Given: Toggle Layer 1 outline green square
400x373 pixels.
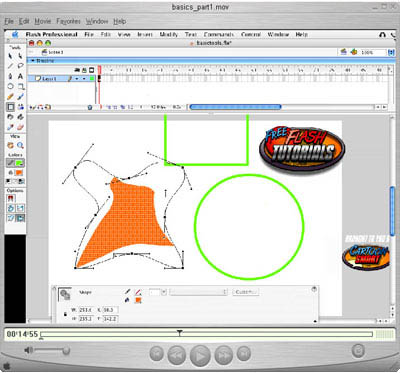Looking at the screenshot, I should point(92,79).
